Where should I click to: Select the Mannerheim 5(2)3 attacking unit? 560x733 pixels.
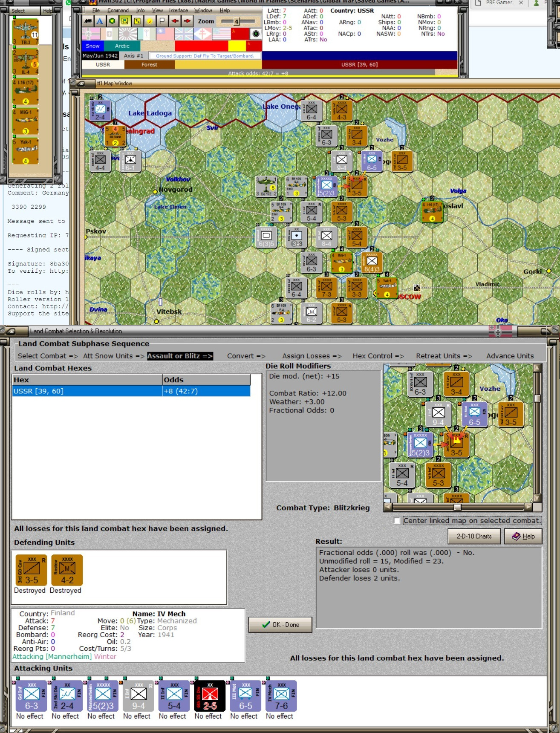pos(103,696)
